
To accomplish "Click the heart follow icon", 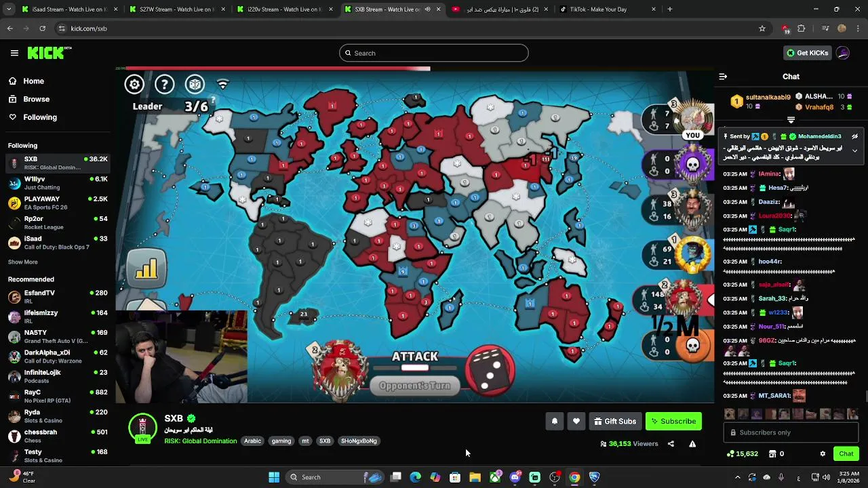I will point(576,422).
